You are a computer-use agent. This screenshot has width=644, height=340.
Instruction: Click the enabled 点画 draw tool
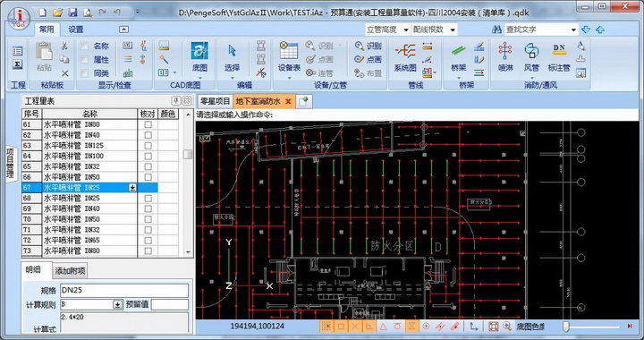pyautogui.click(x=369, y=60)
